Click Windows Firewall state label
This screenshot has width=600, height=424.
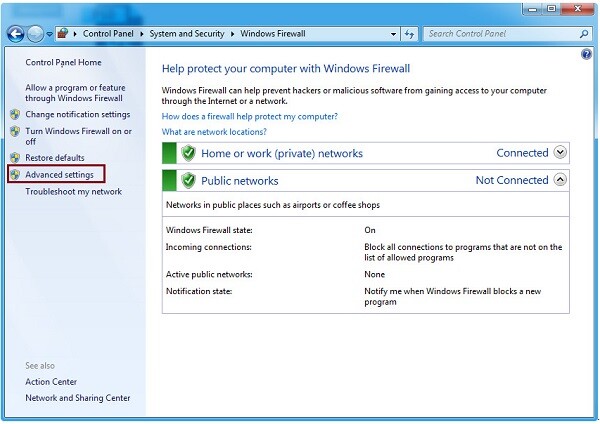click(x=209, y=230)
